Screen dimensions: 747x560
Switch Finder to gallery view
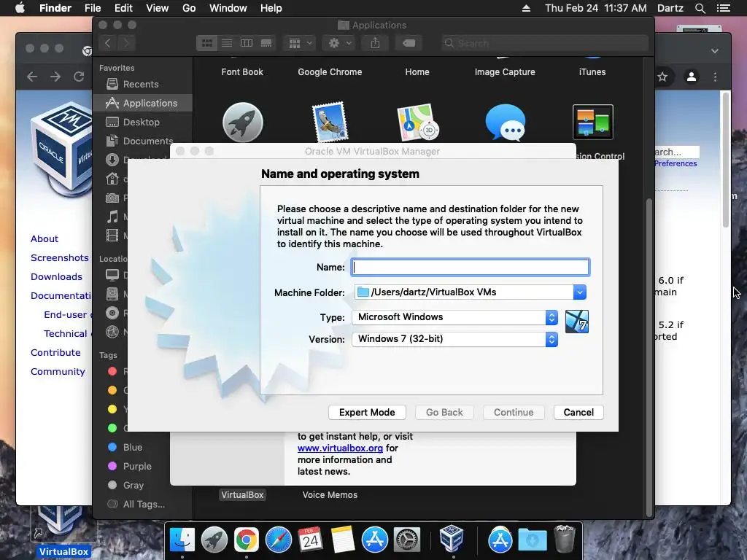coord(266,43)
